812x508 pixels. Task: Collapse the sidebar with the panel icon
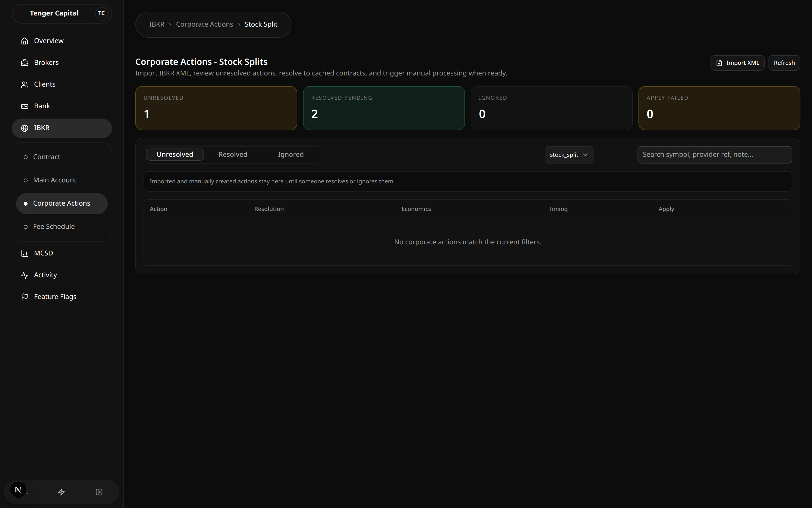tap(99, 492)
